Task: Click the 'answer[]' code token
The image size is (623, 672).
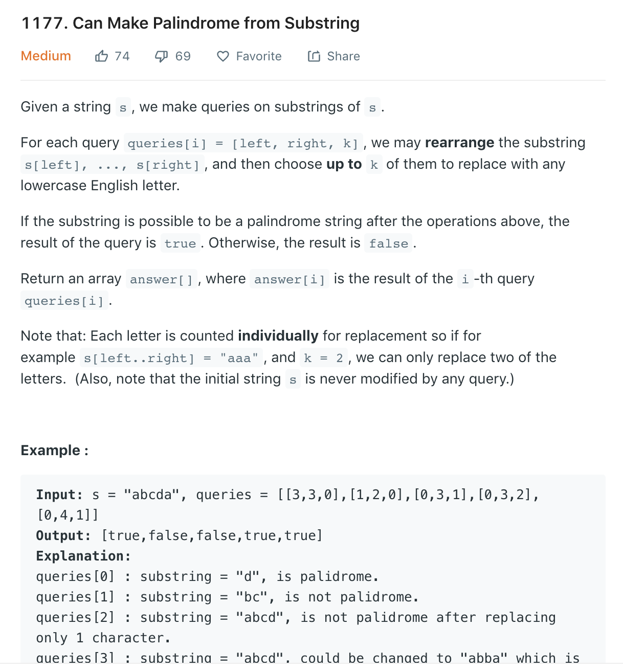Action: click(161, 279)
